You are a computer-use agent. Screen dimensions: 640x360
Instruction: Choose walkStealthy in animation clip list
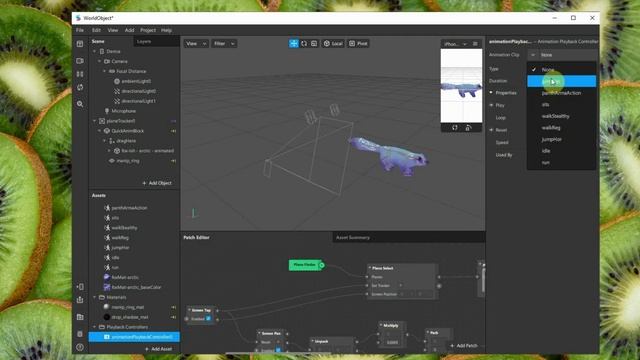(x=562, y=116)
